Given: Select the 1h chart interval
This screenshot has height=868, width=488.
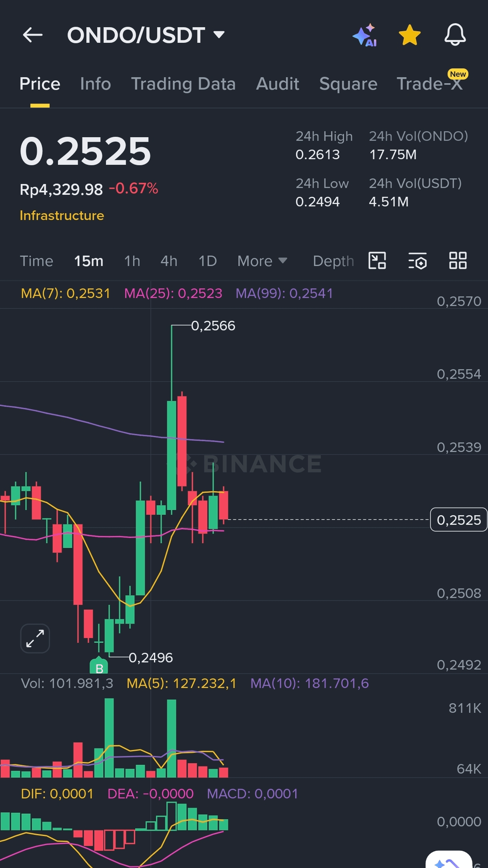Looking at the screenshot, I should click(132, 261).
